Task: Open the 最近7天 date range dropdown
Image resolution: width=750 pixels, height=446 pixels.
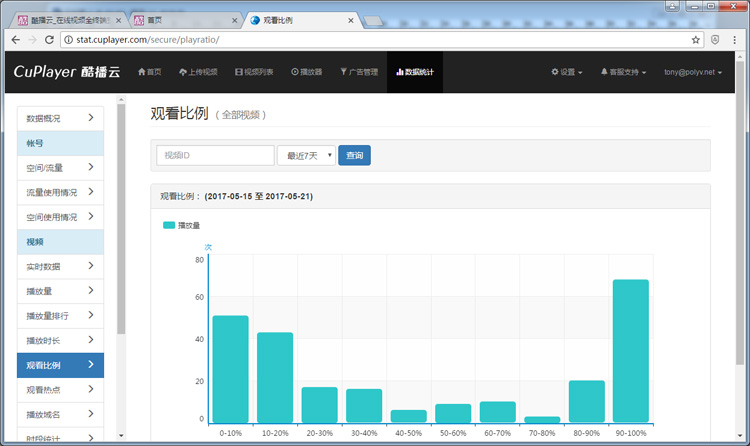Action: pyautogui.click(x=306, y=155)
